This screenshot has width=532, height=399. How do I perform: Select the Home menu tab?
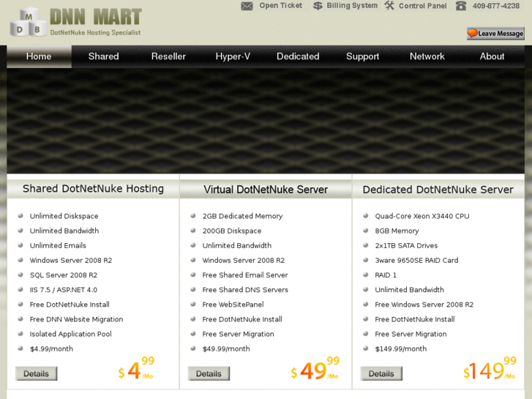39,56
